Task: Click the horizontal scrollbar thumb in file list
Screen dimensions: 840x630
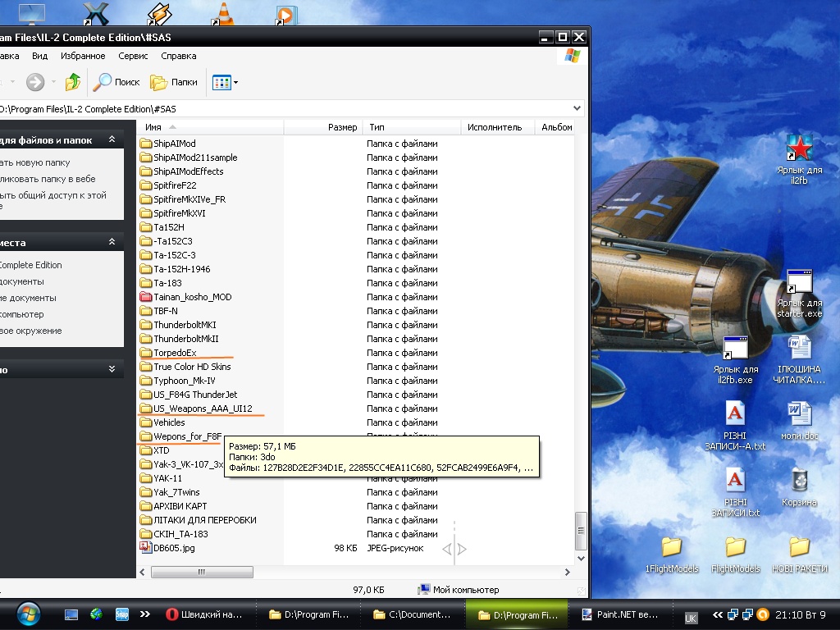Action: tap(201, 572)
